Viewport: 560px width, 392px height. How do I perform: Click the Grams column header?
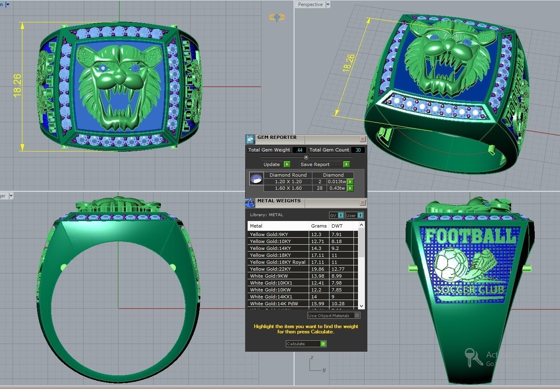319,226
